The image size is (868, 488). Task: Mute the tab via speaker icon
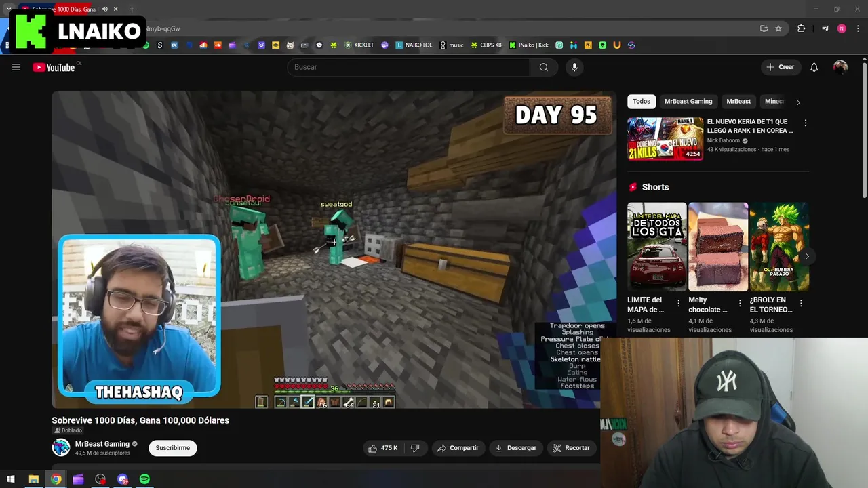[x=104, y=9]
